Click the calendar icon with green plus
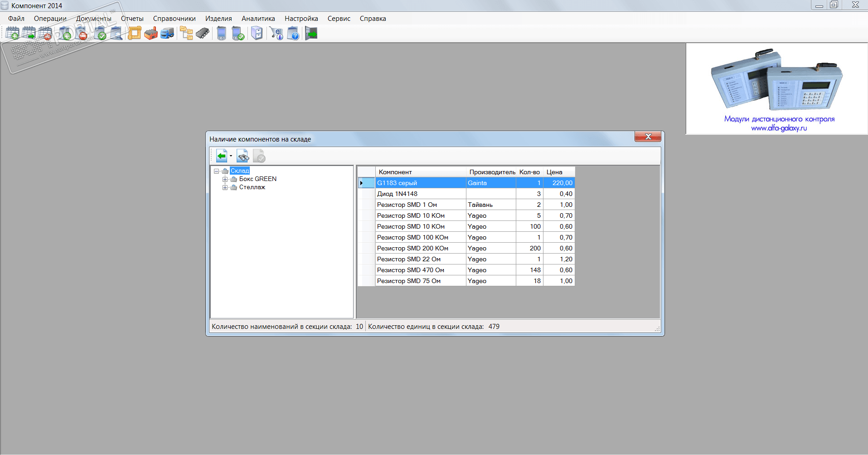The image size is (868, 455). coord(12,34)
